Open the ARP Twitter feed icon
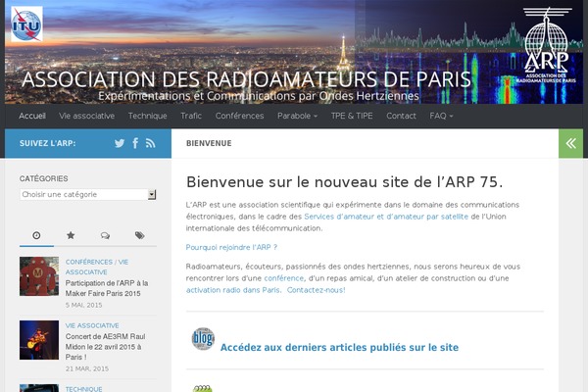 [x=120, y=143]
